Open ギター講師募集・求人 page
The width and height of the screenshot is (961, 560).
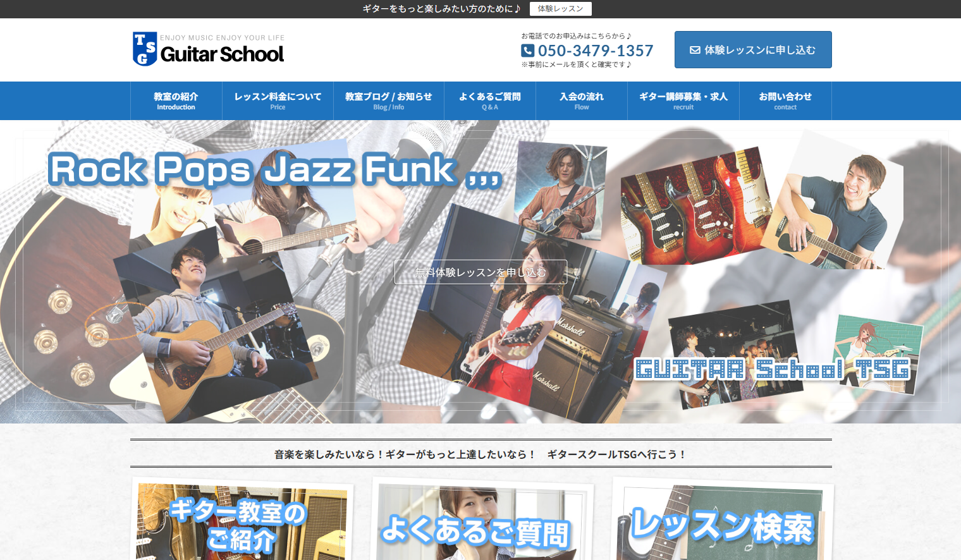point(683,100)
